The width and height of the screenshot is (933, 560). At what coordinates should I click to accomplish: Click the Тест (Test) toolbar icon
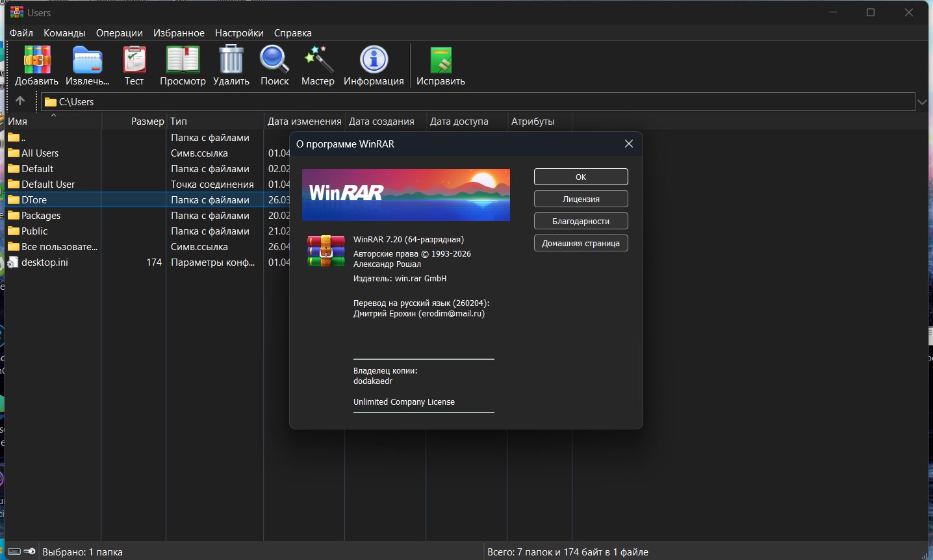(134, 60)
